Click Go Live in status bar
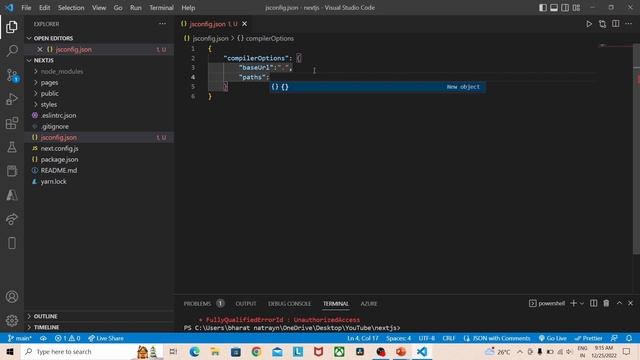 pyautogui.click(x=552, y=338)
